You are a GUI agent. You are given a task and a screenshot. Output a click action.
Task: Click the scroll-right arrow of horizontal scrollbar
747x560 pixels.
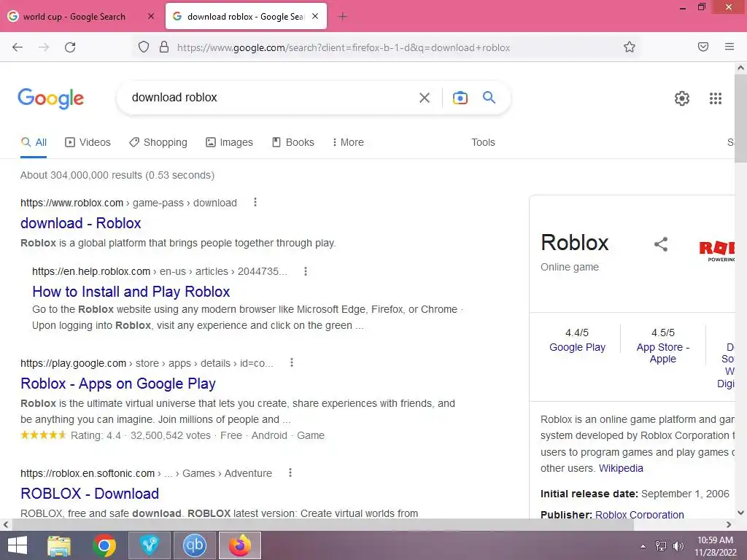729,524
